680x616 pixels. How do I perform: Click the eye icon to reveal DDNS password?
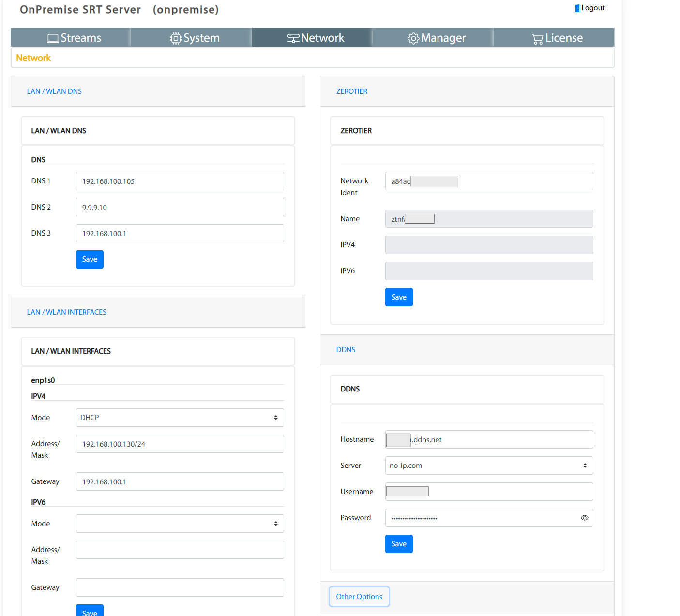[x=584, y=518]
